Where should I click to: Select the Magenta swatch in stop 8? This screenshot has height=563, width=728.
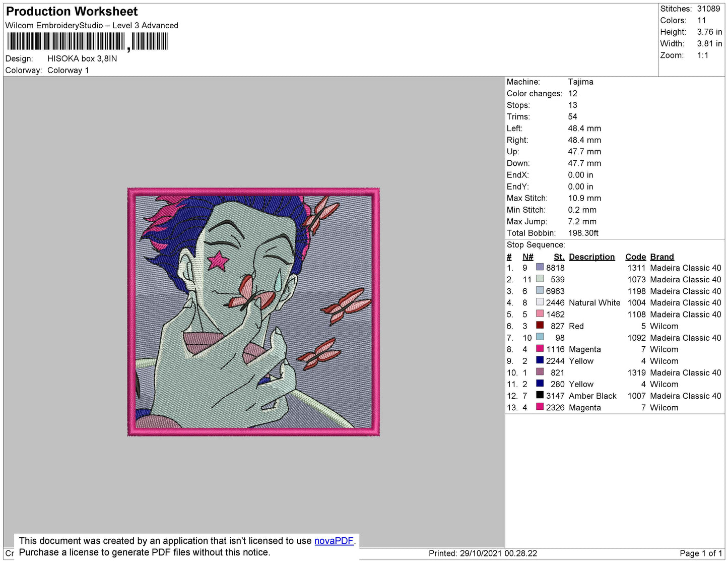click(x=540, y=348)
